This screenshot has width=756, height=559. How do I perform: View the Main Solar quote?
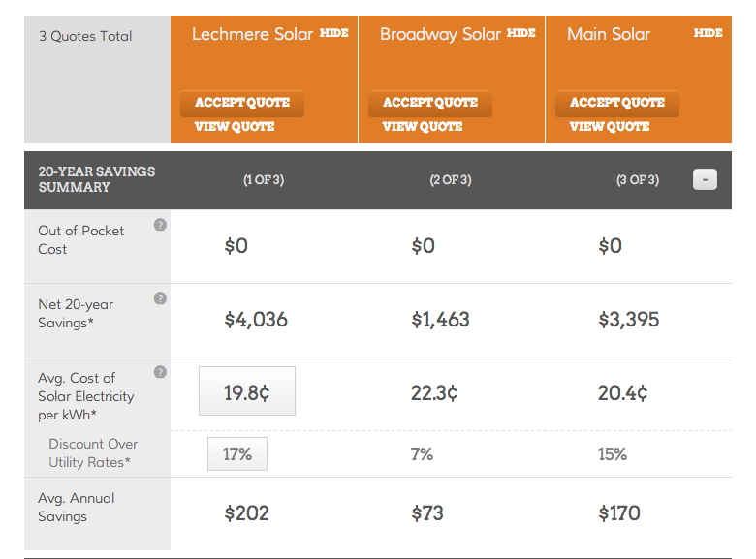[610, 127]
